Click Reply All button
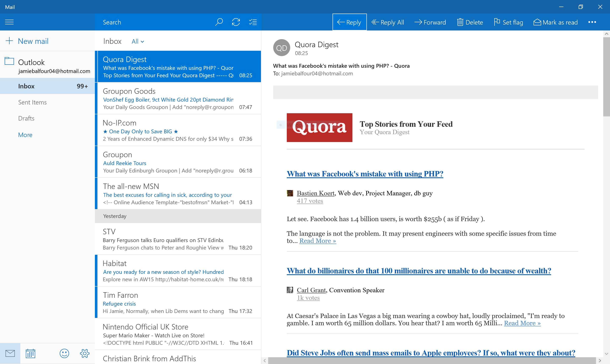610x364 pixels. (x=388, y=22)
